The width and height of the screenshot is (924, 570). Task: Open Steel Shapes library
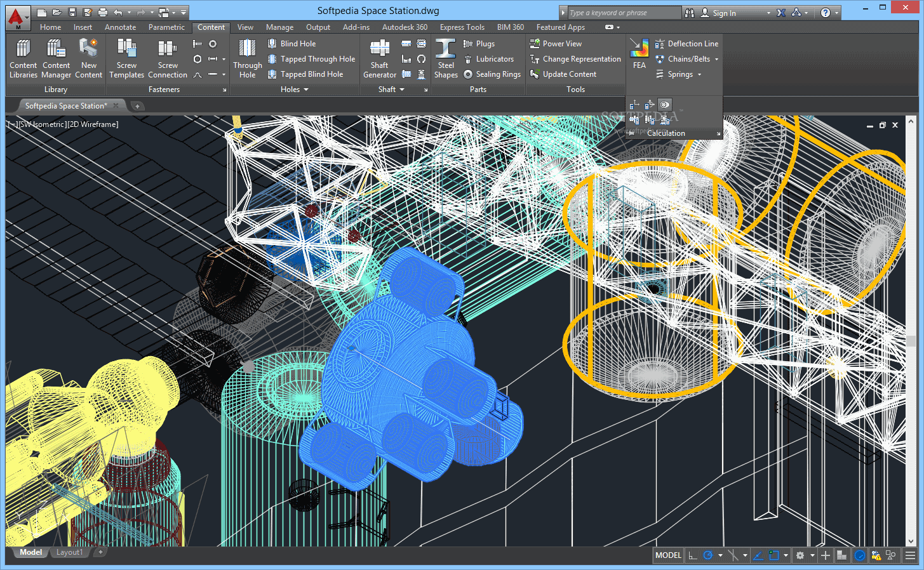coord(446,58)
